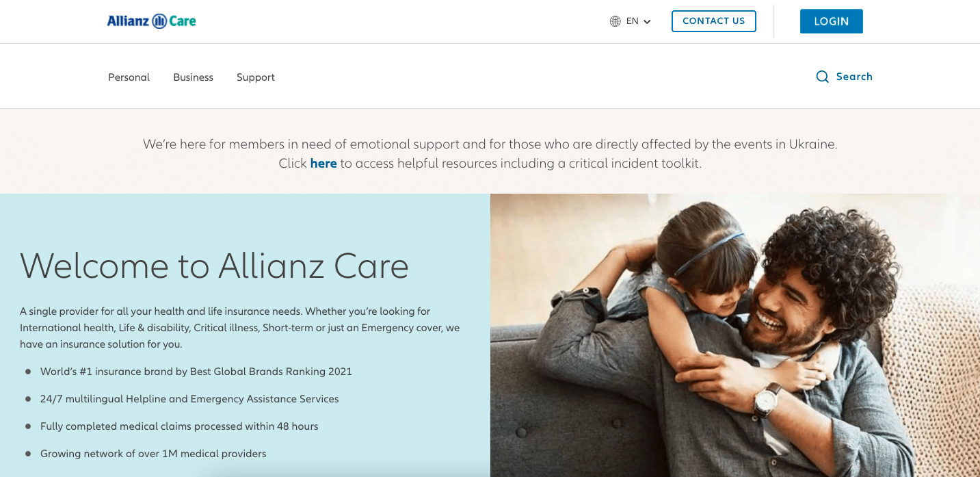Click the "24/7 multilingual Helpline" bullet text
Screen dimensions: 980x477
click(x=189, y=399)
